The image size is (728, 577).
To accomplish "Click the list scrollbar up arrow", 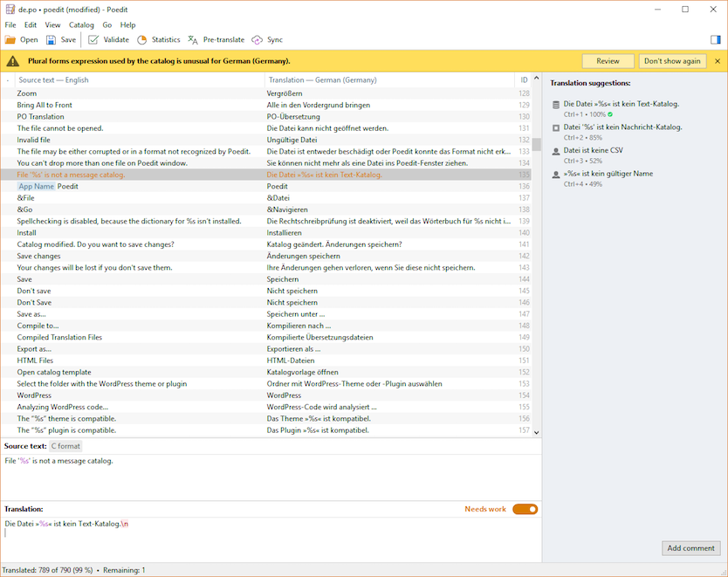I will pyautogui.click(x=536, y=79).
